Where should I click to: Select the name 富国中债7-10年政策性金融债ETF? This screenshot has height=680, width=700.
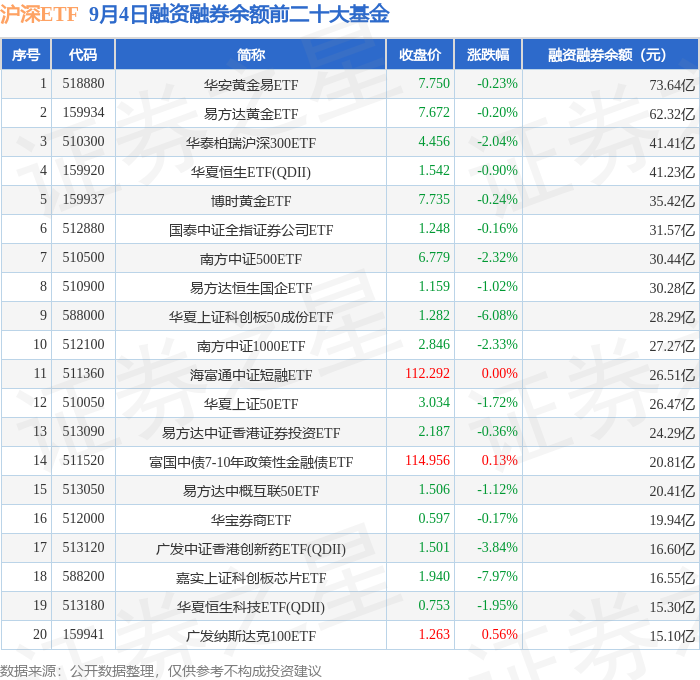click(x=251, y=462)
